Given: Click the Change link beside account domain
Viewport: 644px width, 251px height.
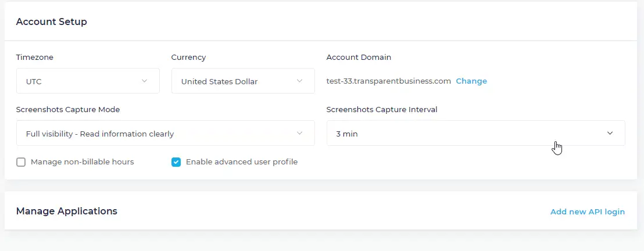Looking at the screenshot, I should [x=471, y=81].
